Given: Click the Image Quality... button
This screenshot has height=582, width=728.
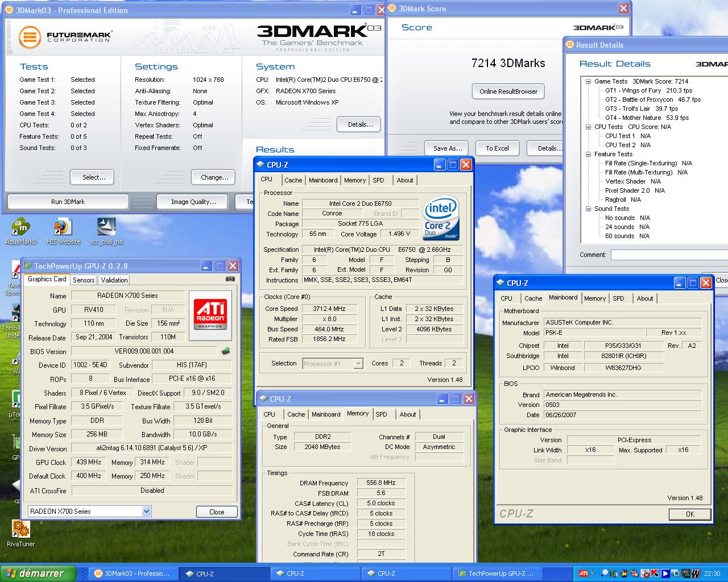Looking at the screenshot, I should [x=193, y=202].
